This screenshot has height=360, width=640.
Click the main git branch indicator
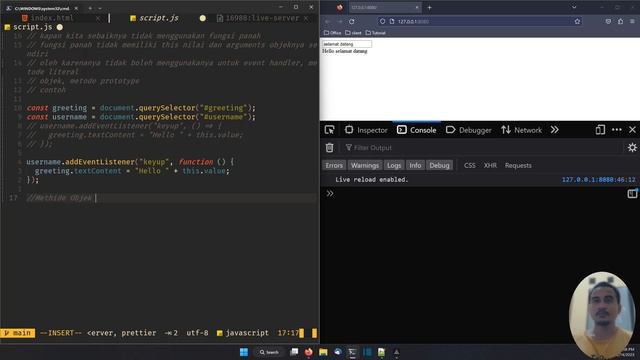(x=18, y=333)
